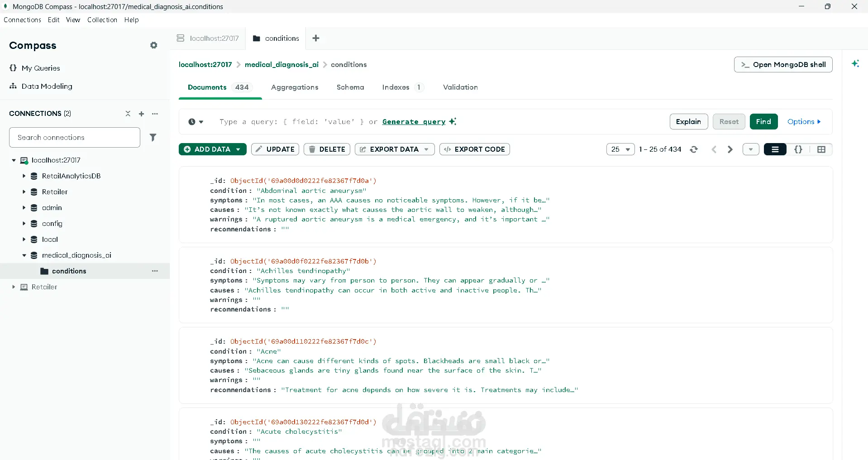This screenshot has width=868, height=460.
Task: Open a new tab with plus
Action: (x=316, y=38)
